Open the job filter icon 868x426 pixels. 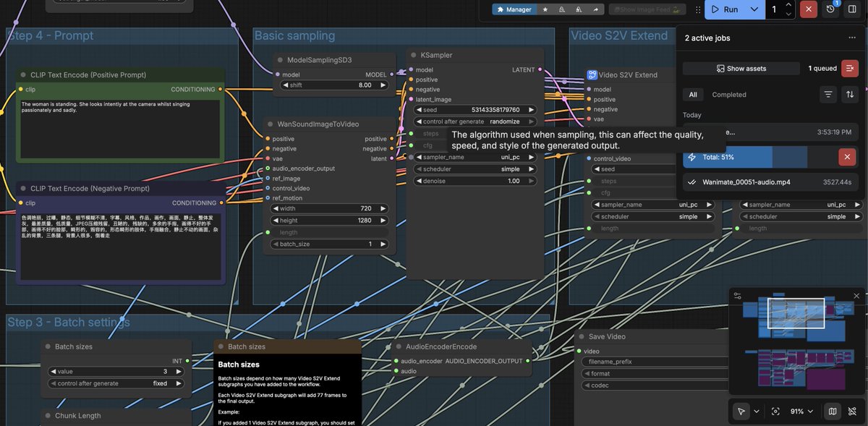click(828, 94)
